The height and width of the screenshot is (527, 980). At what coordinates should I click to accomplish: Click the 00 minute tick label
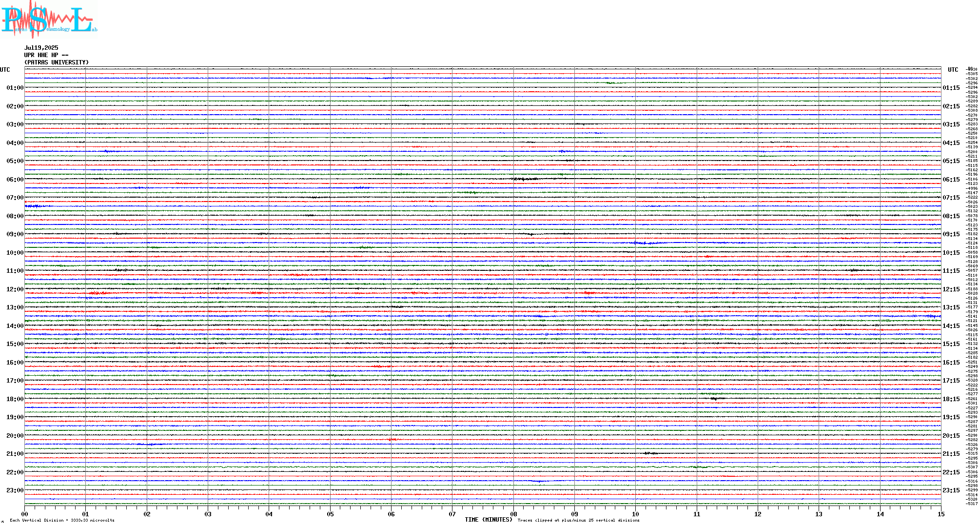[25, 514]
